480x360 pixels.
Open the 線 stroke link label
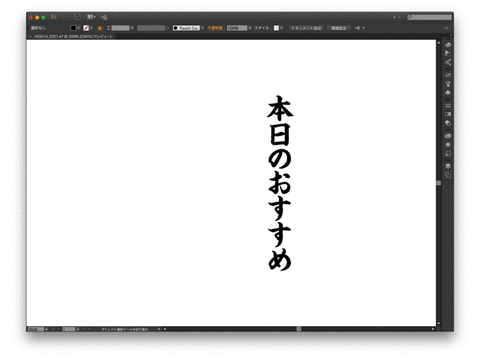(x=100, y=28)
